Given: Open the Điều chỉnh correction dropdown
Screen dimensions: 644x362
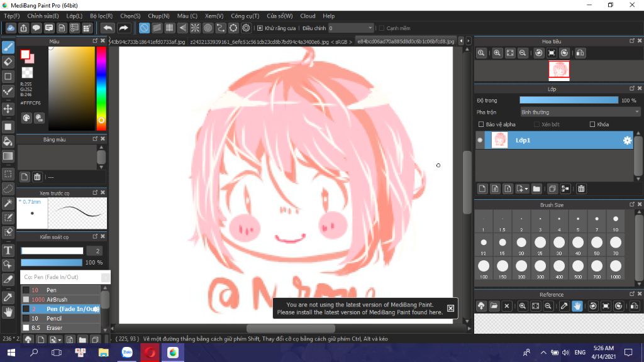Looking at the screenshot, I should tap(351, 28).
